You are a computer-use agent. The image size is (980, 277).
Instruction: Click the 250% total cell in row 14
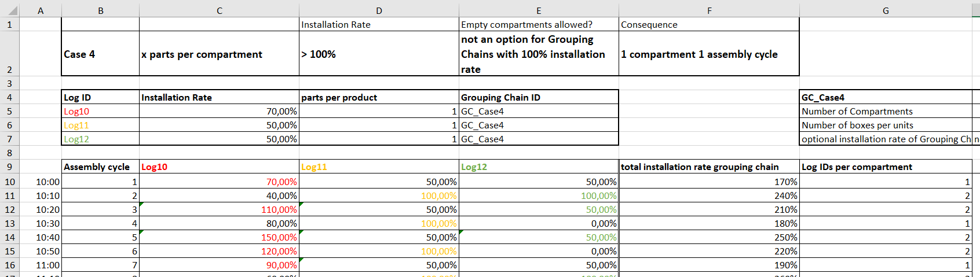709,237
